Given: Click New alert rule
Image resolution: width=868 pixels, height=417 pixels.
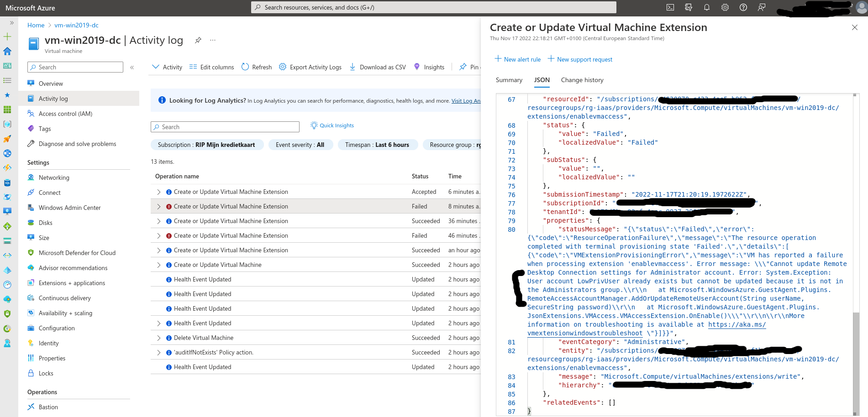Looking at the screenshot, I should pyautogui.click(x=518, y=59).
